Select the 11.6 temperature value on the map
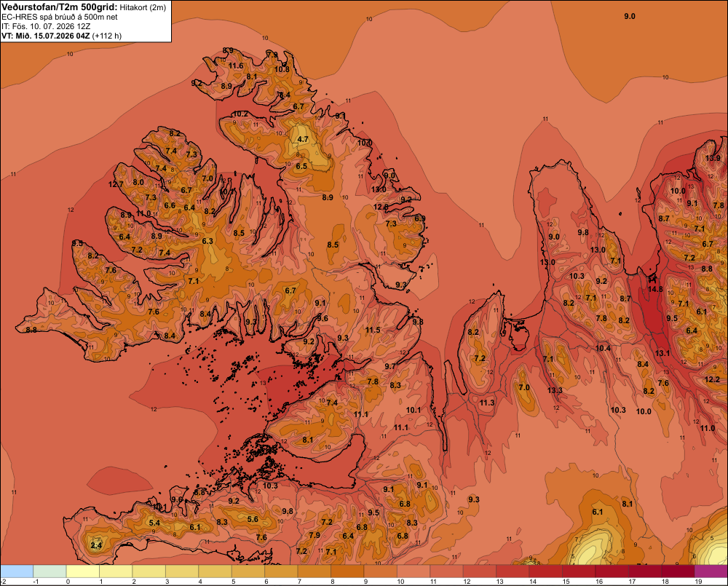 coord(236,66)
